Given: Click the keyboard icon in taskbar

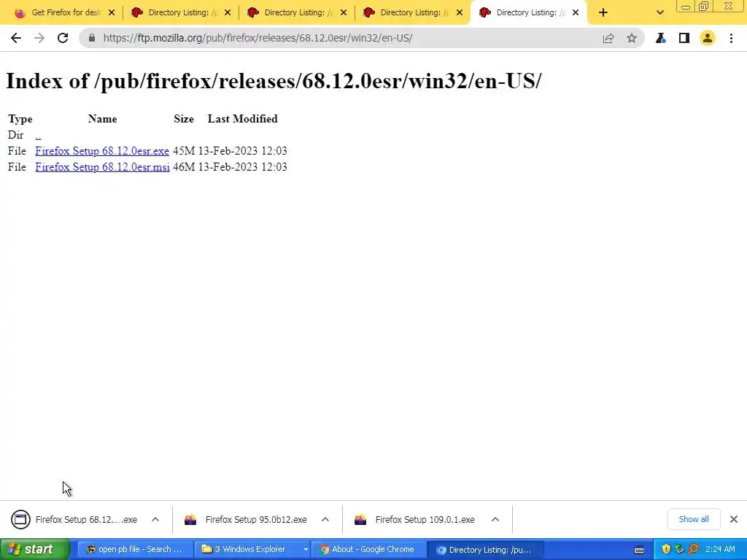Looking at the screenshot, I should [639, 550].
